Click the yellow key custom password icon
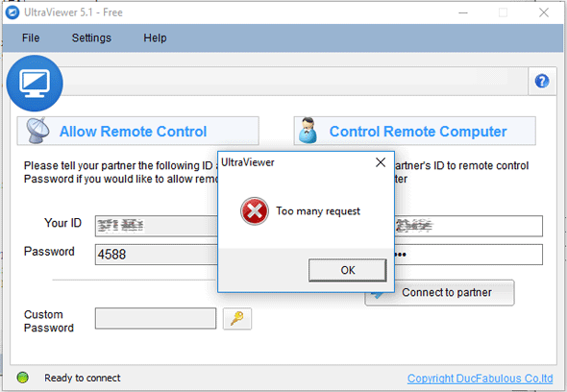The image size is (567, 392). (x=237, y=319)
